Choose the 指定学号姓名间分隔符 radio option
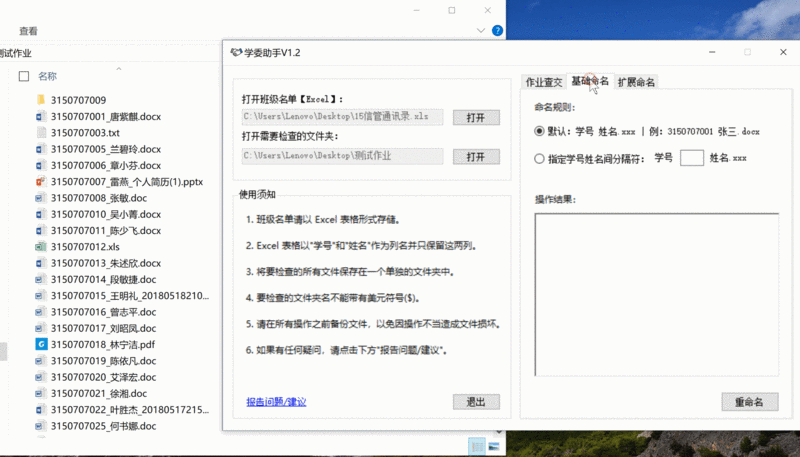 tap(540, 158)
